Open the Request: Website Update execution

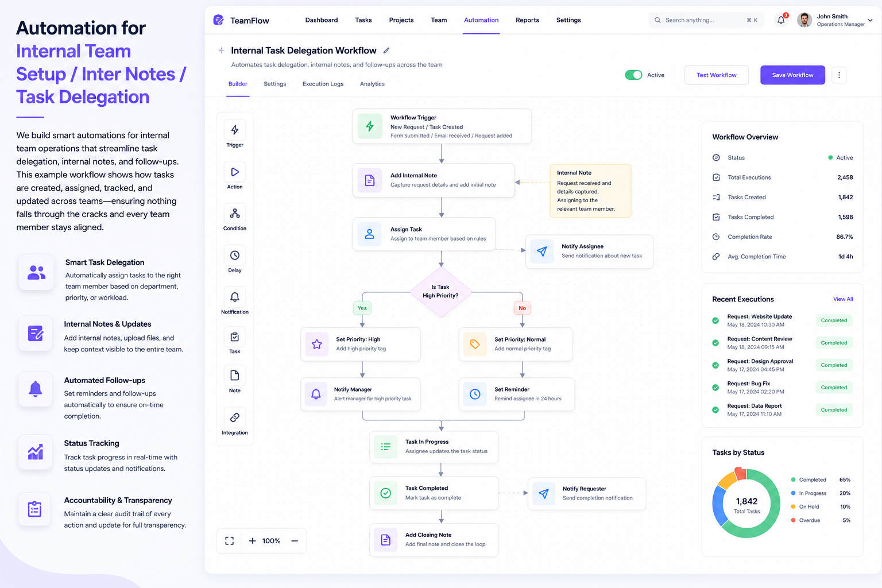[782, 320]
